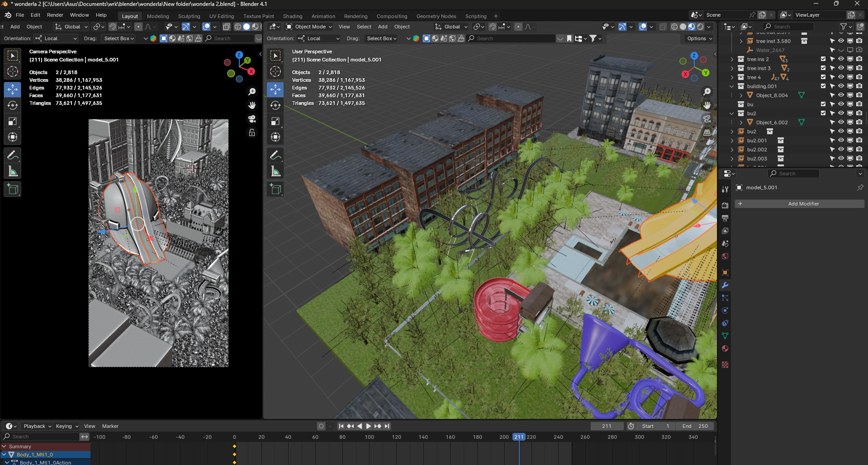Click the New Collection icon in the outliner
The width and height of the screenshot is (868, 465).
[860, 27]
